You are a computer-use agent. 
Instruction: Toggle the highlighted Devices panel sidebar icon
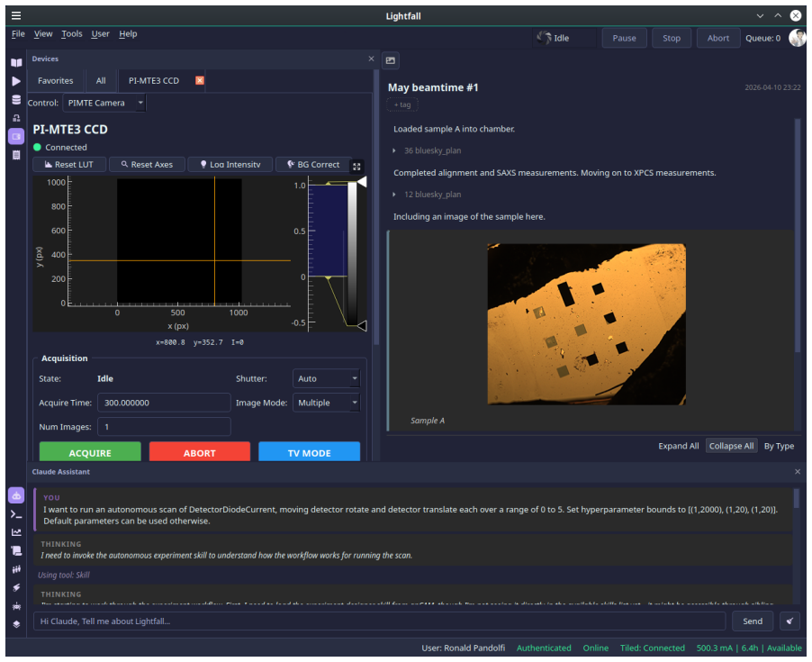coord(16,136)
